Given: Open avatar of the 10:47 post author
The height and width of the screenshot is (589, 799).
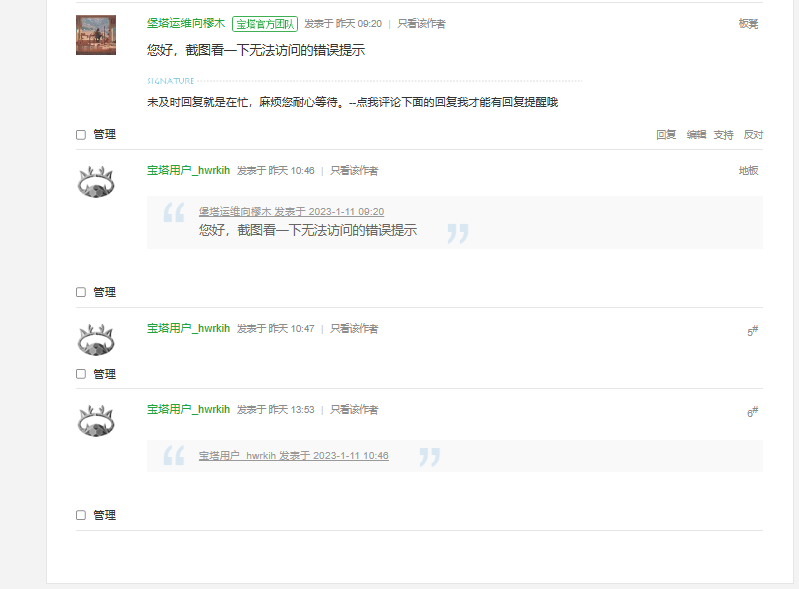Looking at the screenshot, I should pos(96,340).
